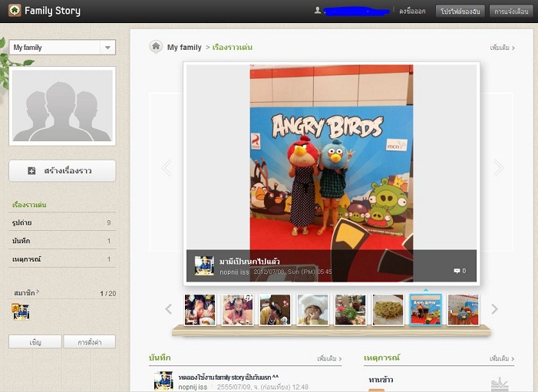Viewport: 538px width, 392px height.
Task: Click the member avatar with star badge
Action: point(21,311)
